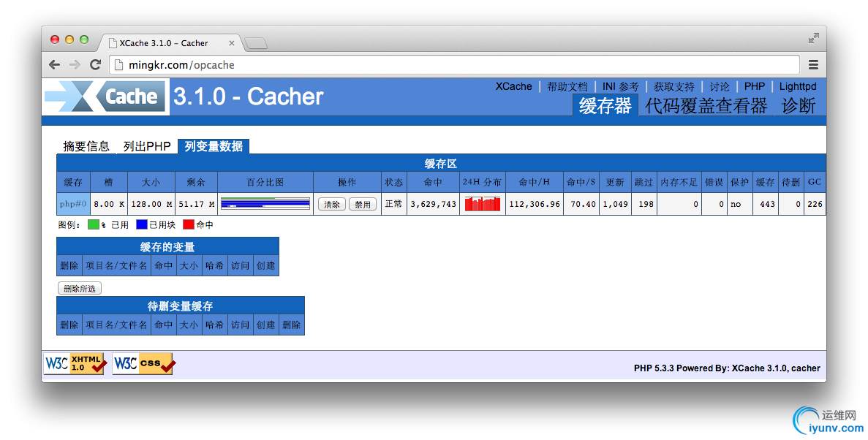Click the 3.1.0 - Cacher page heading
The width and height of the screenshot is (868, 440).
248,97
